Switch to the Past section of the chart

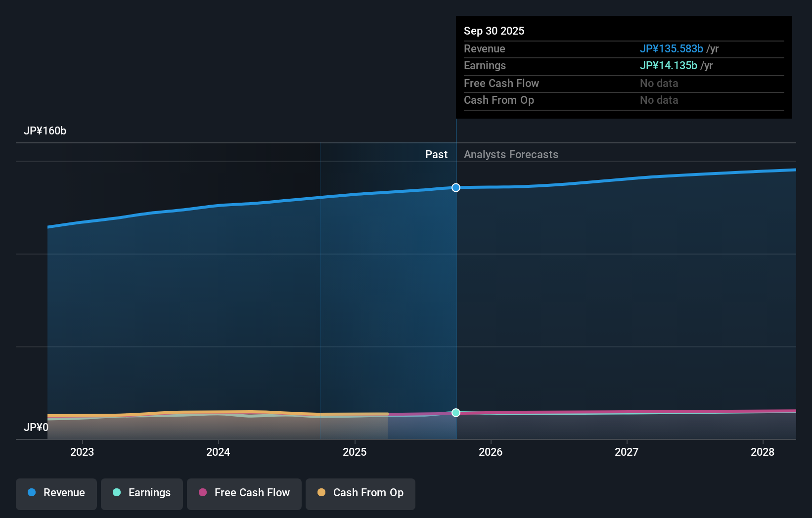436,154
